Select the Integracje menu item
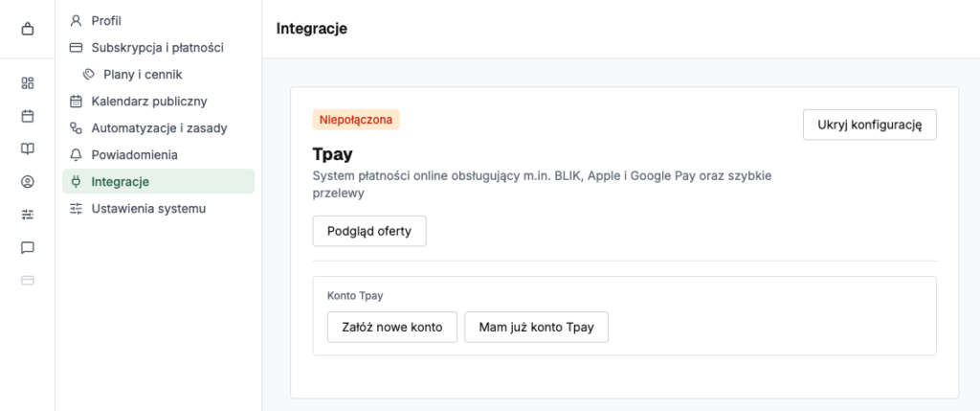The height and width of the screenshot is (411, 980). tap(158, 181)
